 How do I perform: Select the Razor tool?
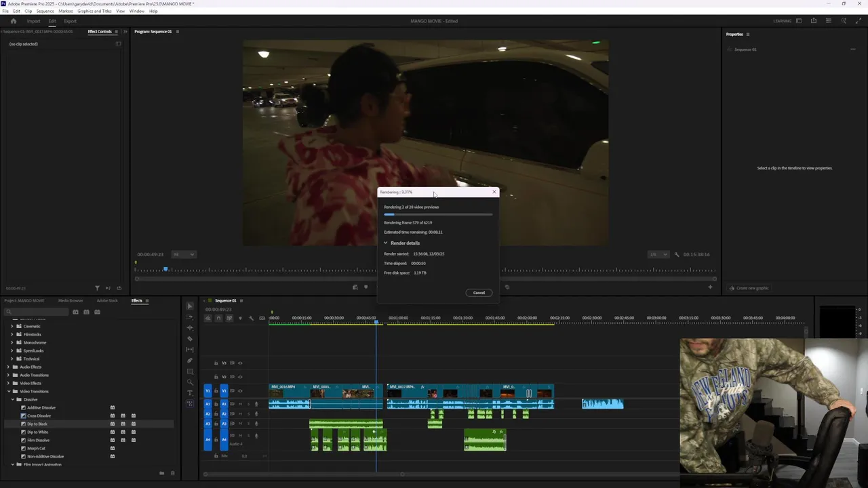[190, 339]
